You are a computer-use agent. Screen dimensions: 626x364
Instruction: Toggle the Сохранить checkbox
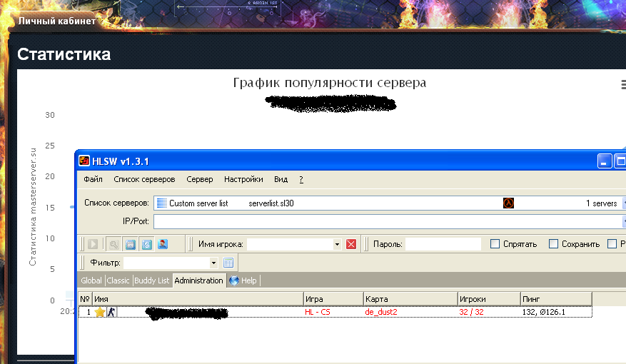tap(553, 244)
